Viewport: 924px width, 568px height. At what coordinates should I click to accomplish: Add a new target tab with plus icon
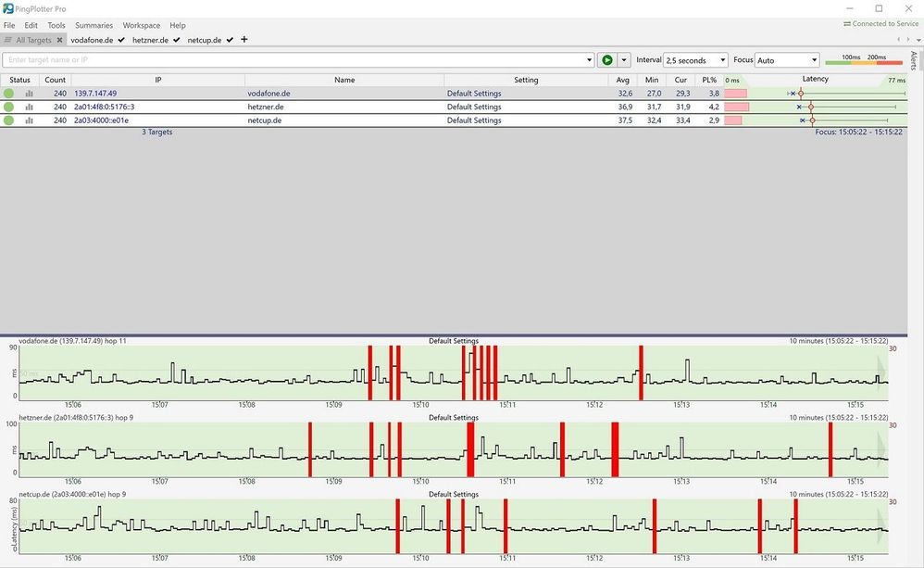point(244,40)
